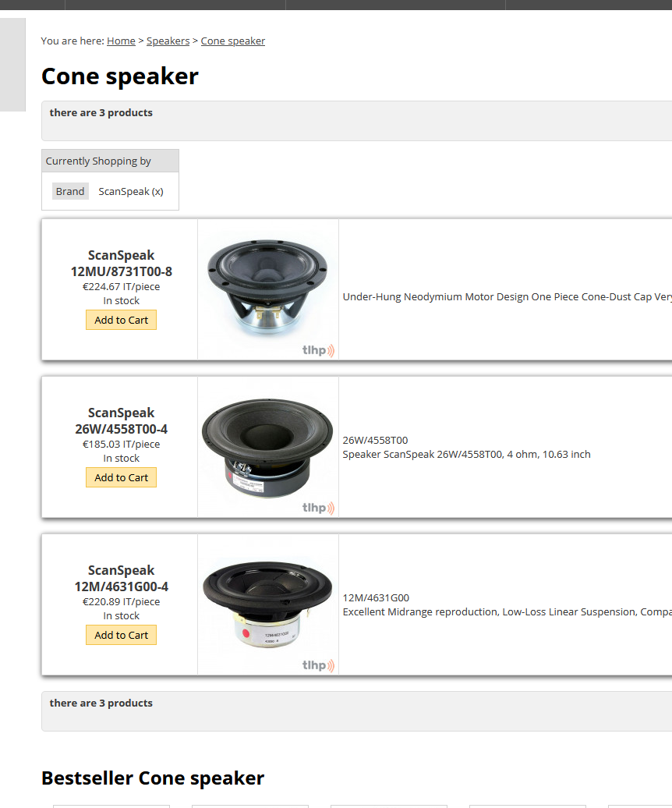Viewport: 672px width, 808px height.
Task: Add ScanSpeak 26W/4558T00-4 to cart
Action: coord(121,477)
